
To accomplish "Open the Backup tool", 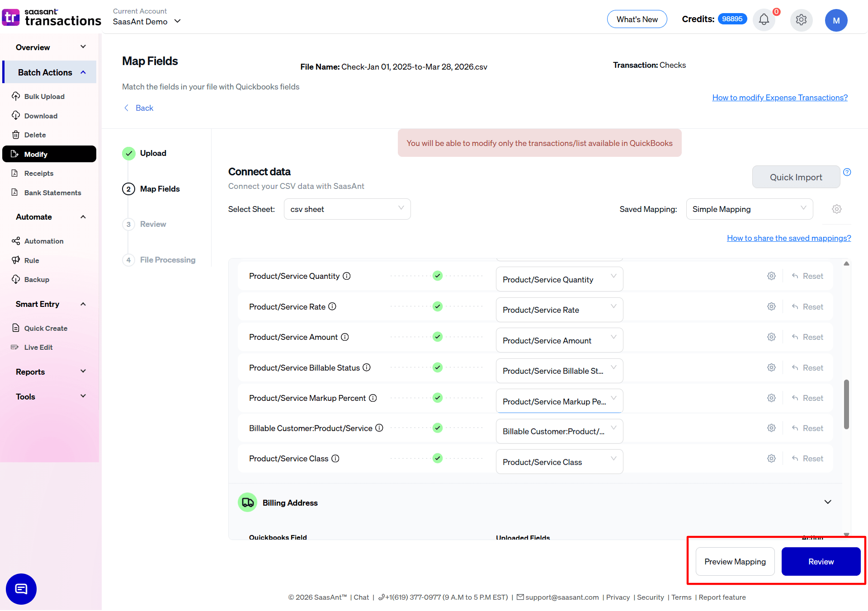I will 36,279.
